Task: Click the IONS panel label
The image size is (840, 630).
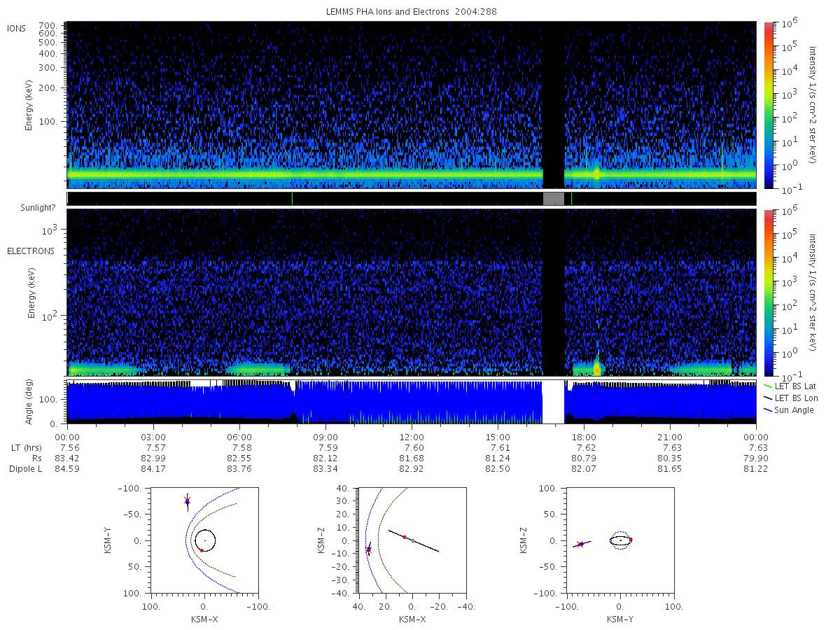Action: tap(17, 28)
